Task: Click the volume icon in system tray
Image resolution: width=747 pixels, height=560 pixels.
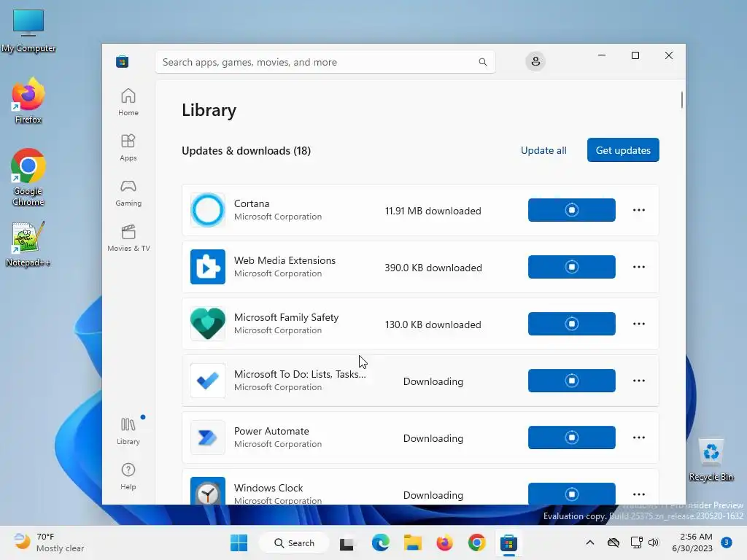Action: [x=654, y=542]
